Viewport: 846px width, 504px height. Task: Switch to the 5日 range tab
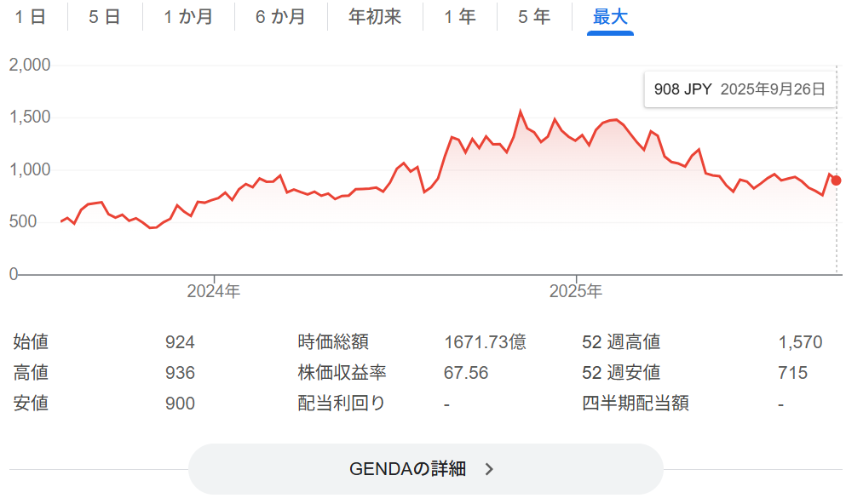click(105, 17)
